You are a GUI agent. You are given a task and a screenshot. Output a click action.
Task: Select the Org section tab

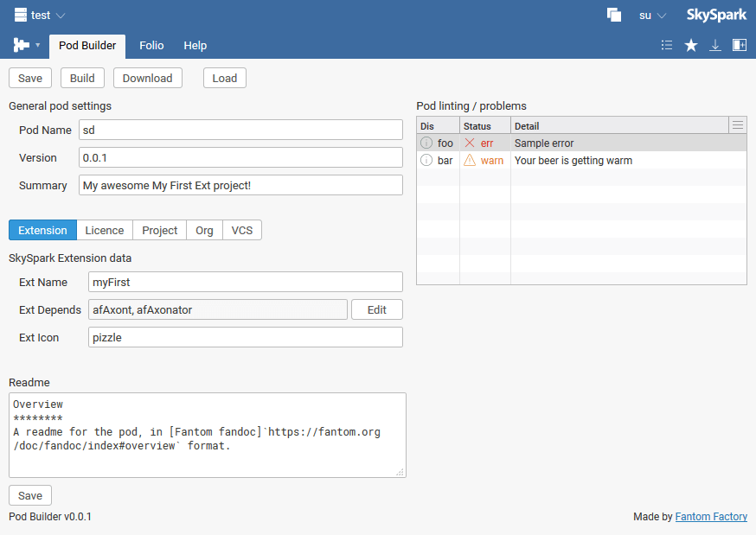pyautogui.click(x=204, y=230)
